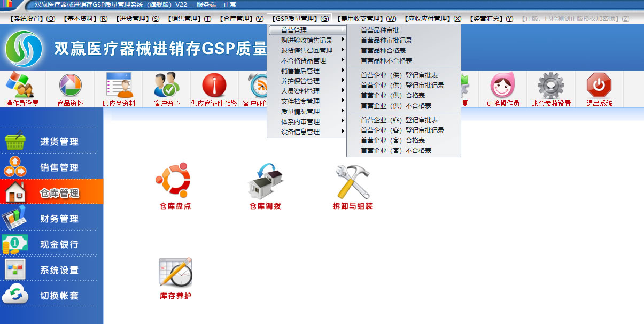Click the 客户资料 toolbar icon
Image resolution: width=644 pixels, height=324 pixels.
167,88
